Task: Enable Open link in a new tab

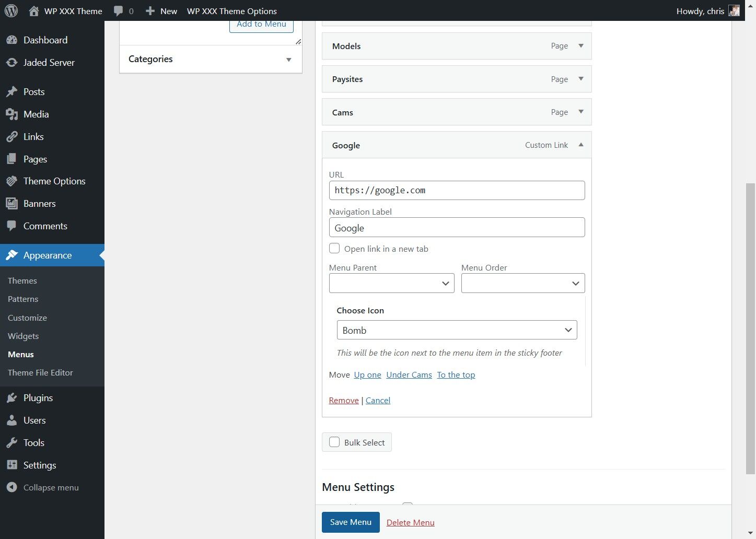Action: (x=334, y=248)
